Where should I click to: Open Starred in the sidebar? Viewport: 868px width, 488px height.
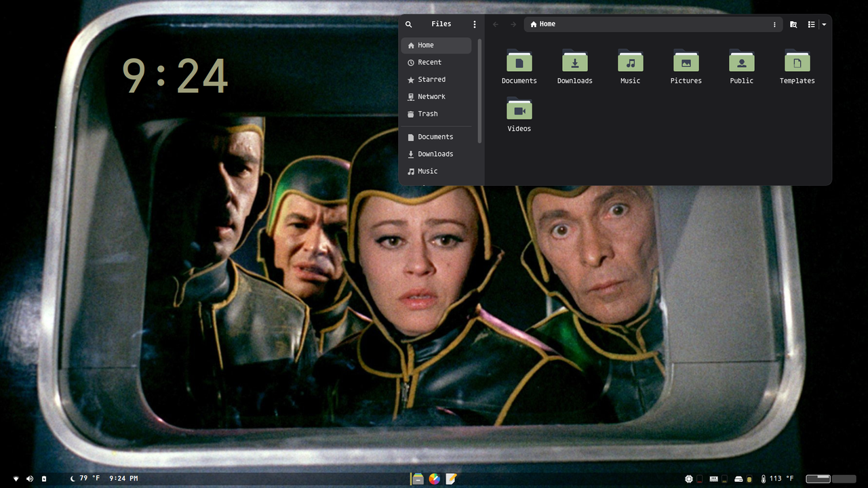pos(436,79)
